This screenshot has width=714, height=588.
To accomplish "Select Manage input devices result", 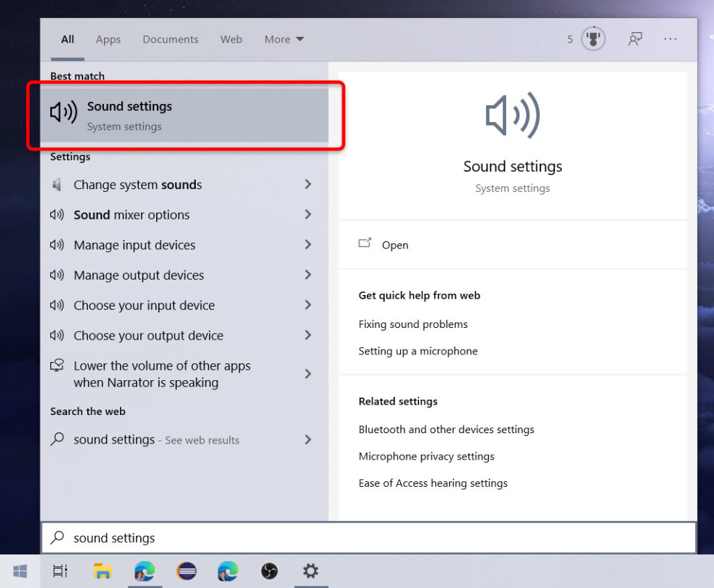I will pos(184,245).
